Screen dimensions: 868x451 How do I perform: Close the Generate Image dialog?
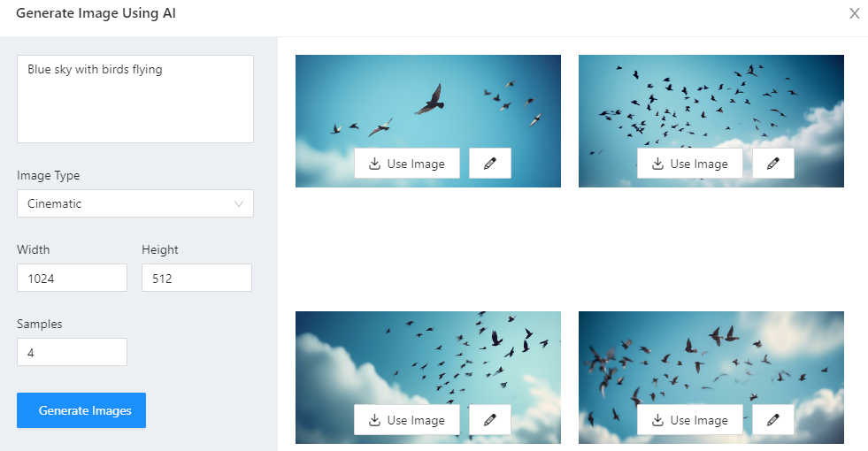click(854, 13)
